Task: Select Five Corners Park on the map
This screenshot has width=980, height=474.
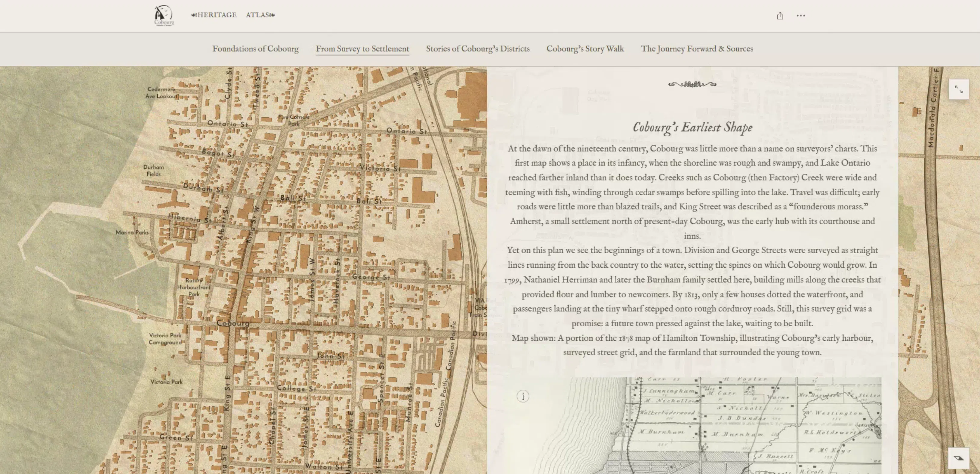Action: click(293, 120)
